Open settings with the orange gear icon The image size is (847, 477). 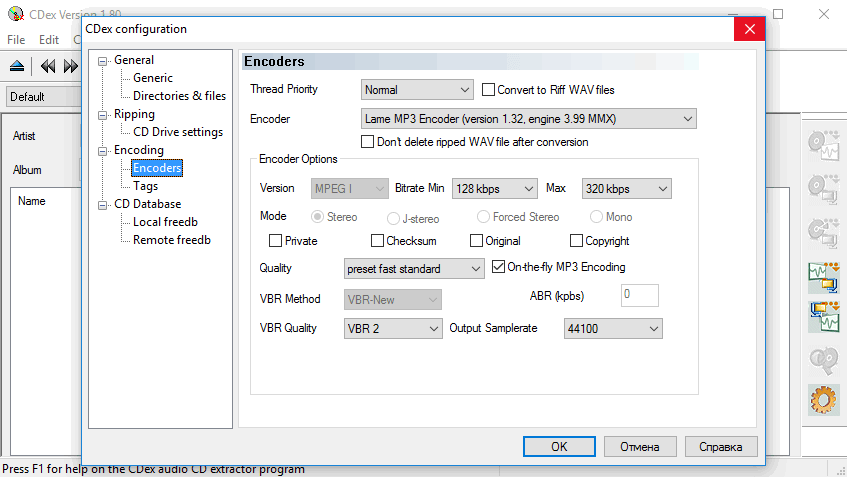[x=824, y=400]
